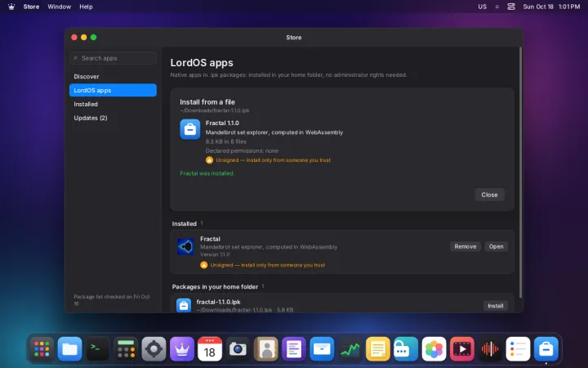
Task: Select LordOS apps in sidebar
Action: coord(113,90)
